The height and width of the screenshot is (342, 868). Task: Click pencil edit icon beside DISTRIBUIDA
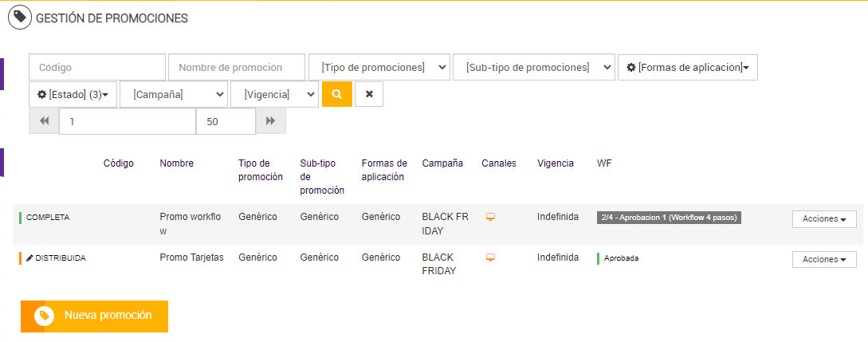click(30, 258)
